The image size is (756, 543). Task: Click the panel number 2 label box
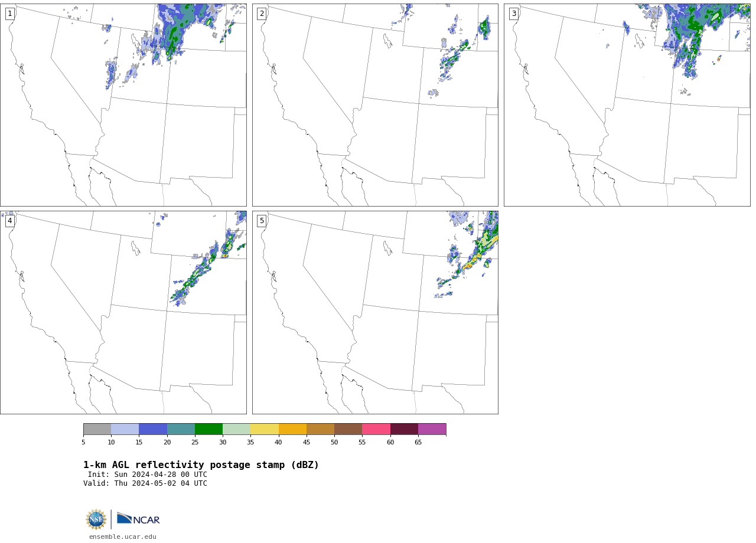(x=262, y=14)
